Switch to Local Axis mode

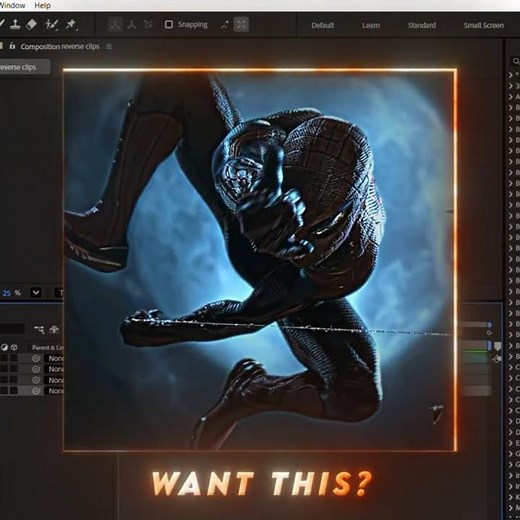(x=115, y=24)
